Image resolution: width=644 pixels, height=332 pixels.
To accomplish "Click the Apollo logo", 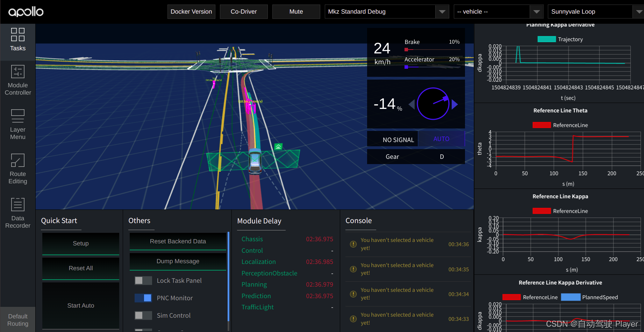I will click(25, 12).
